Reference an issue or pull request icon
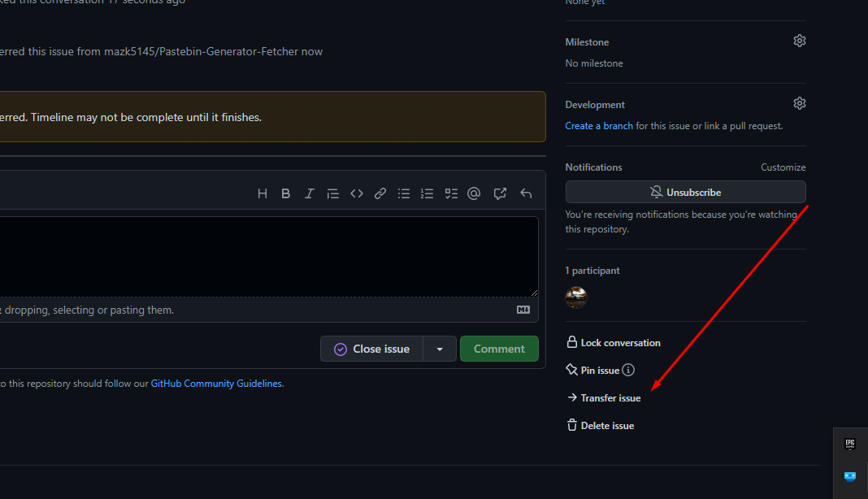Viewport: 868px width, 499px height. pos(500,193)
